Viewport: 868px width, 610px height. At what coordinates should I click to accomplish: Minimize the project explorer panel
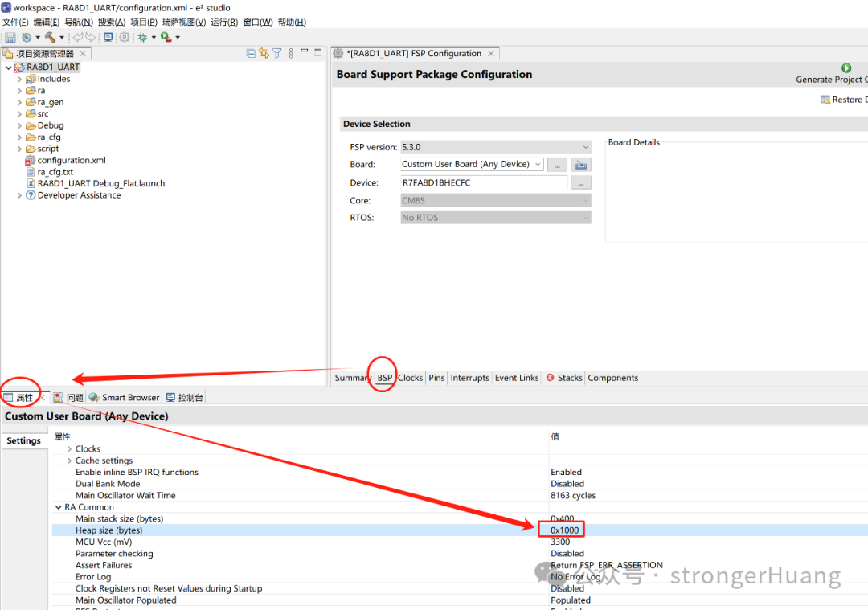click(305, 51)
